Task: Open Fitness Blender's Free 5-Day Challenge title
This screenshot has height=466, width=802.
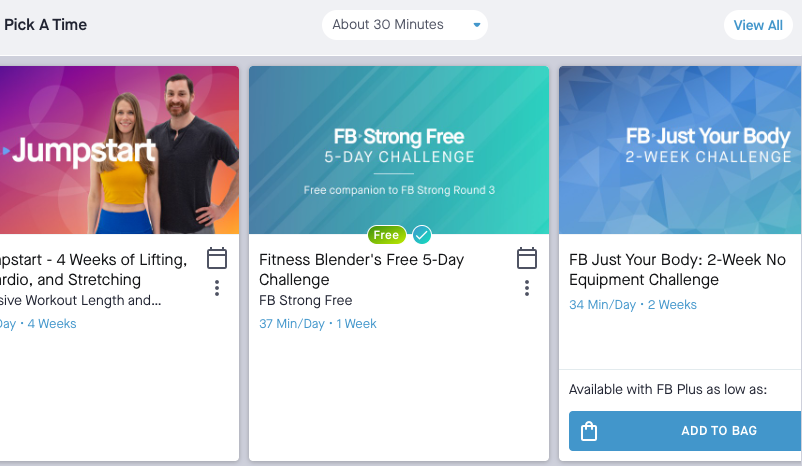Action: click(361, 270)
